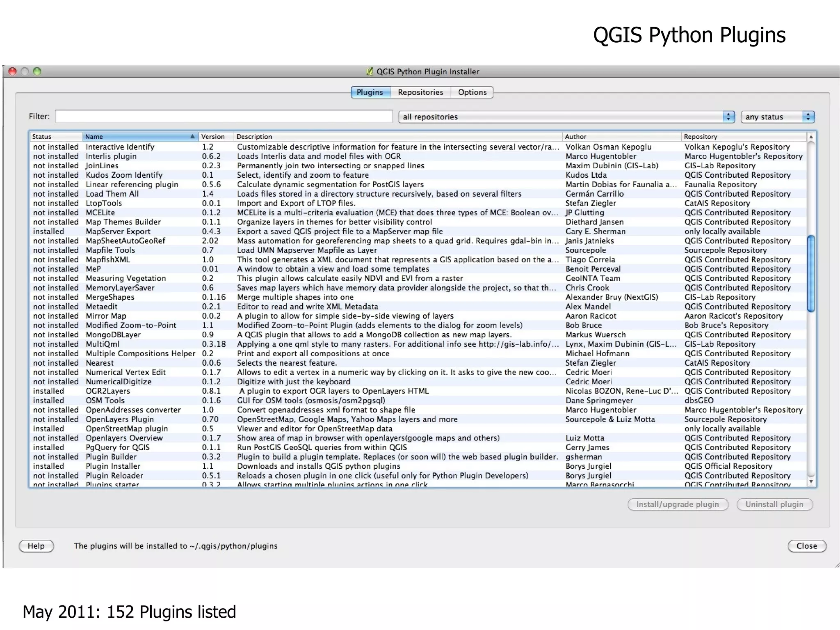The height and width of the screenshot is (630, 840).
Task: Select the OpenLayers Plugin row
Action: (120, 419)
